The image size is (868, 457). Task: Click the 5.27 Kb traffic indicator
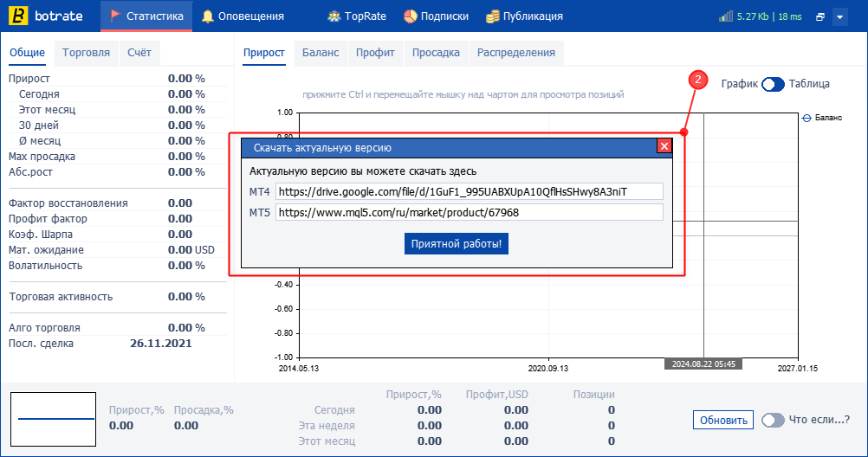(752, 16)
